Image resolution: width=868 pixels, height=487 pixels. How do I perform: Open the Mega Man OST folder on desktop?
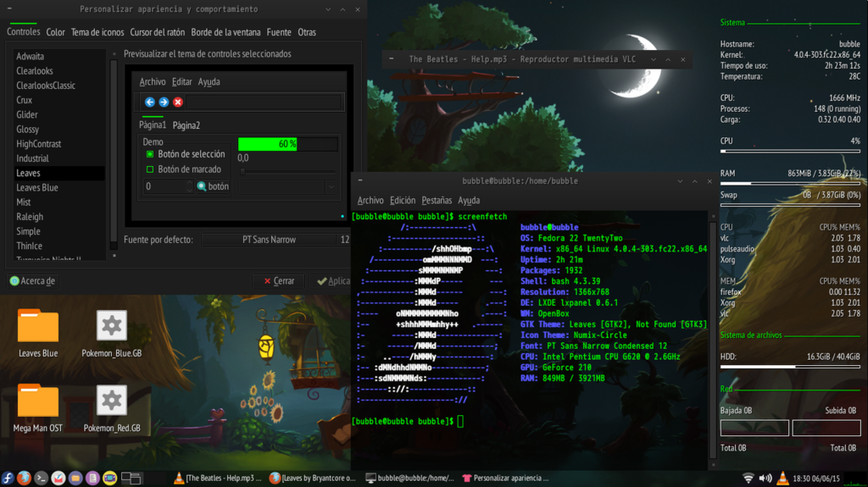[38, 408]
